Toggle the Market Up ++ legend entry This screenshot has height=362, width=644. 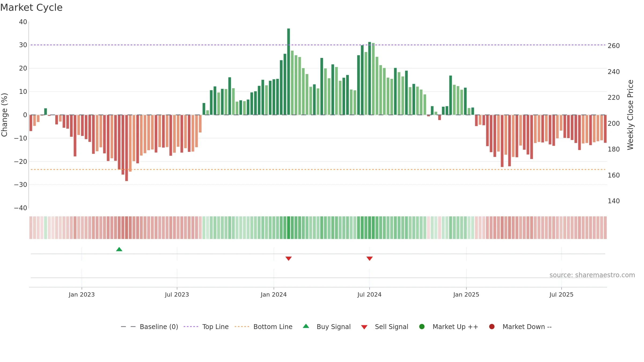449,327
